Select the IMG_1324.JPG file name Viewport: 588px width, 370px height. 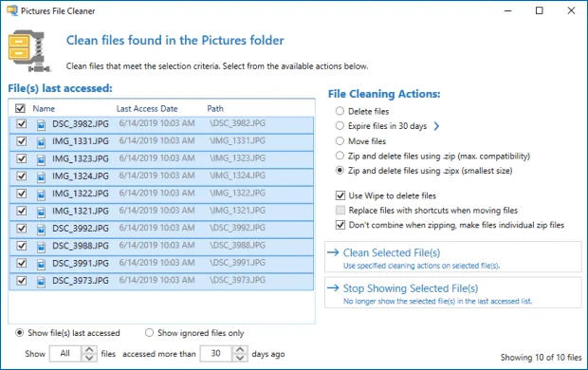point(81,176)
